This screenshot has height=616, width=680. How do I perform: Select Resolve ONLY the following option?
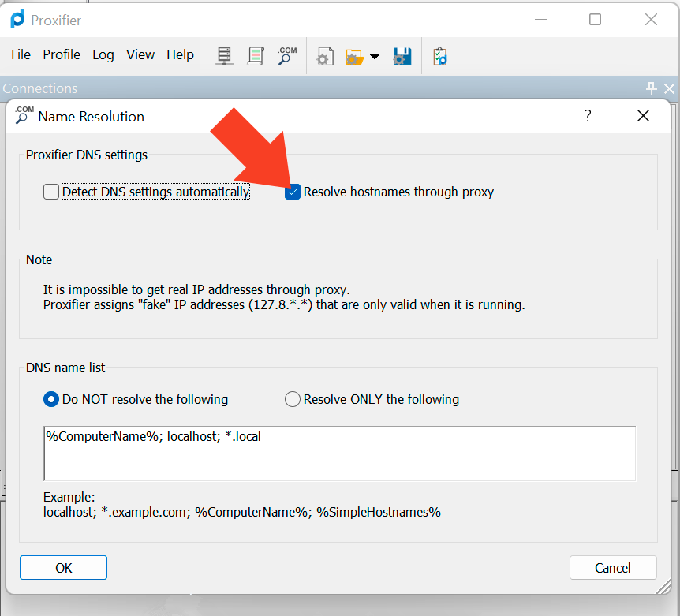pos(293,399)
